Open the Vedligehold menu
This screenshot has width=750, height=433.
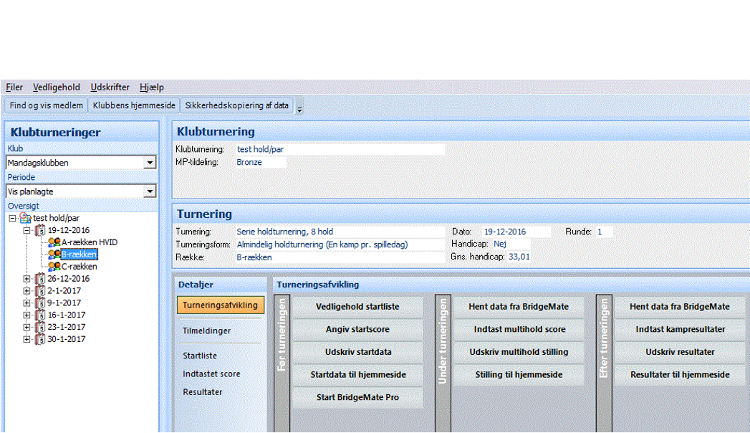[57, 87]
